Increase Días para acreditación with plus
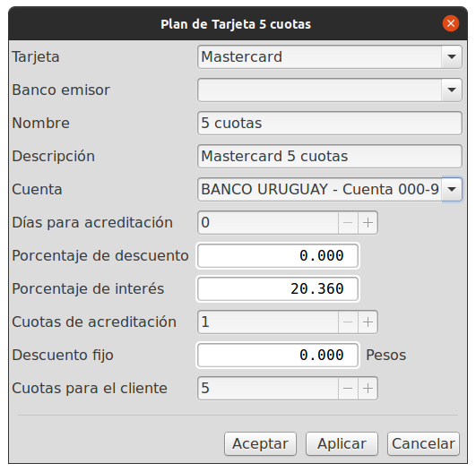 [368, 223]
